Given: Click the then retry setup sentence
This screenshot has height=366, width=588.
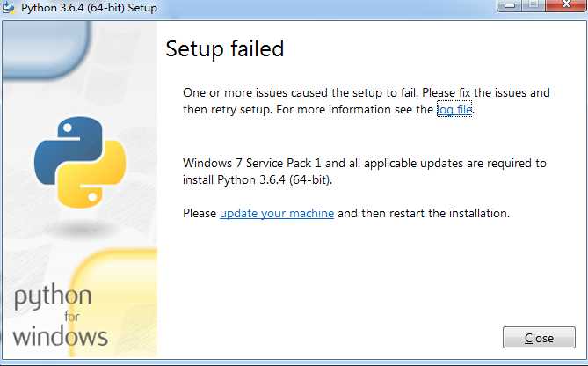Looking at the screenshot, I should point(329,110).
